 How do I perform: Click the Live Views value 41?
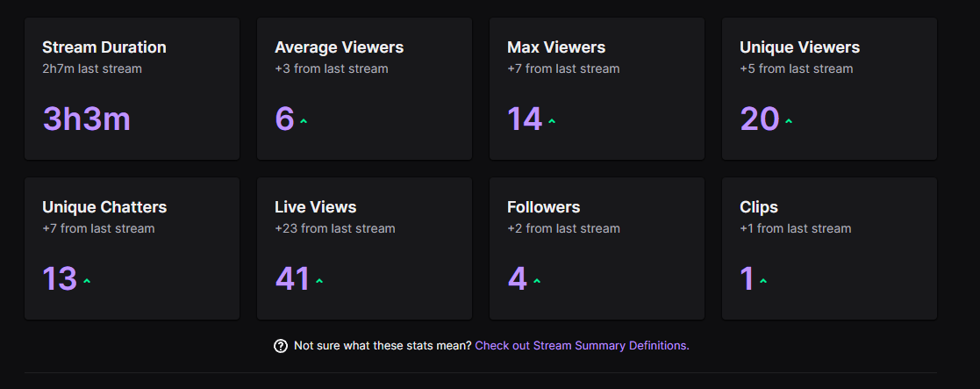(x=292, y=279)
